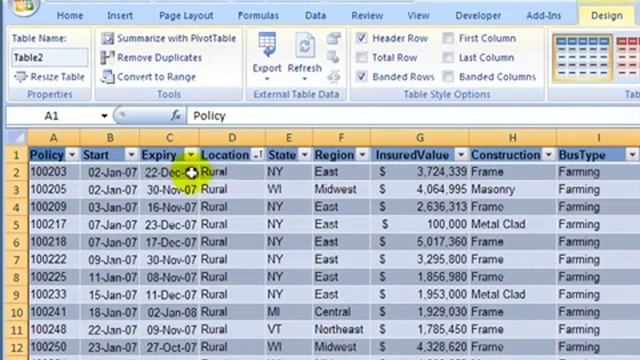Open the View ribbon tab
Viewport: 640px width, 360px height.
tap(418, 16)
